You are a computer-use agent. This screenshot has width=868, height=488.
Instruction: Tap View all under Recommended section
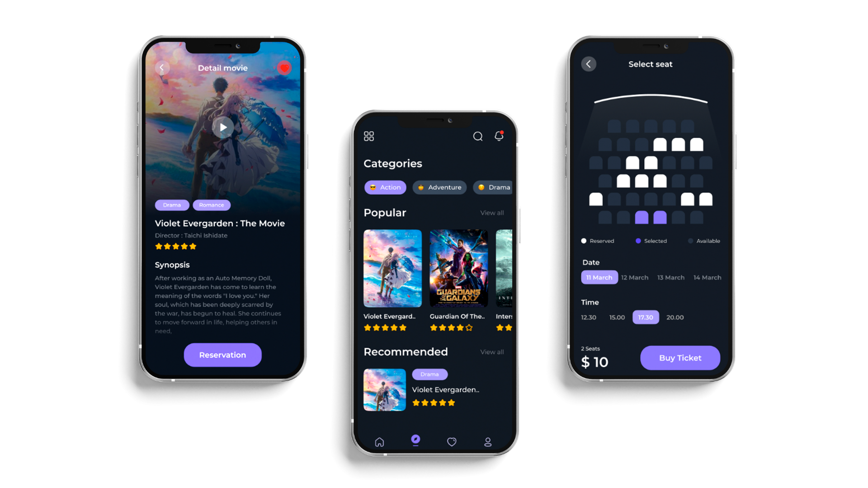[492, 351]
